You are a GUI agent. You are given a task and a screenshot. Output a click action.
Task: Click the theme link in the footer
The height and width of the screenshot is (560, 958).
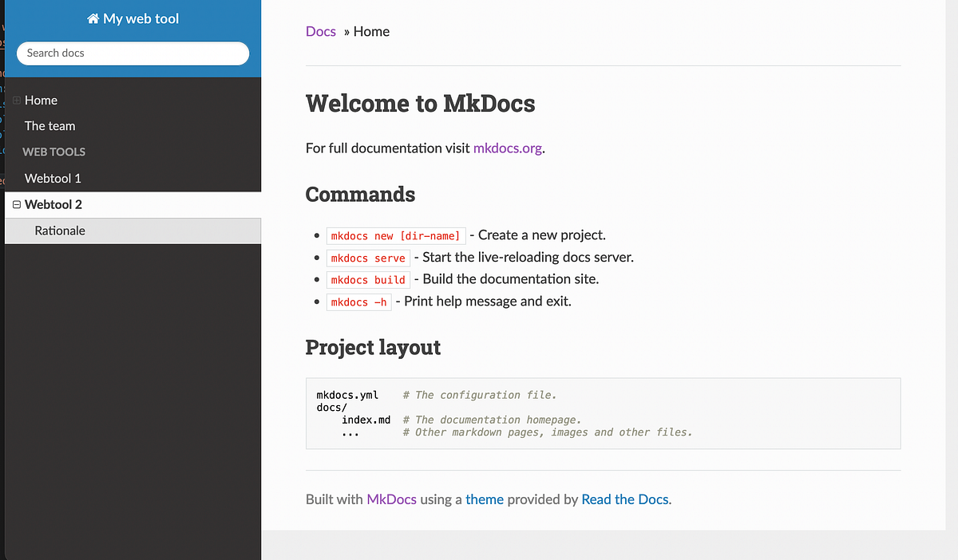coord(485,499)
